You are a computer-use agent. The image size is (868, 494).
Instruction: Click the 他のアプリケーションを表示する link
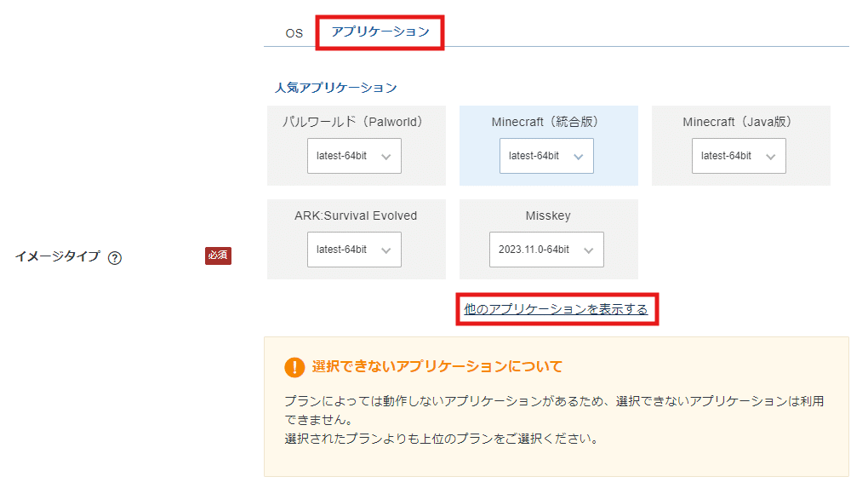556,309
